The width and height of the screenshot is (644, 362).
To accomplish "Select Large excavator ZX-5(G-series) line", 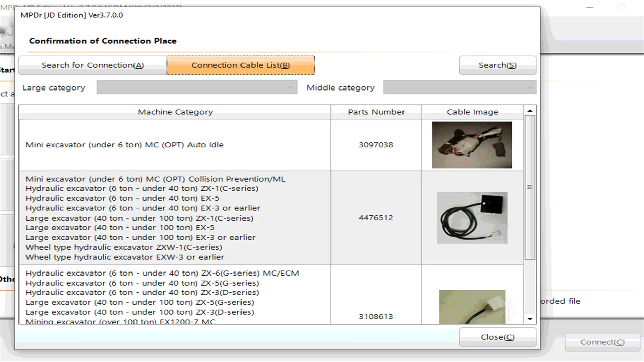I will tap(140, 302).
